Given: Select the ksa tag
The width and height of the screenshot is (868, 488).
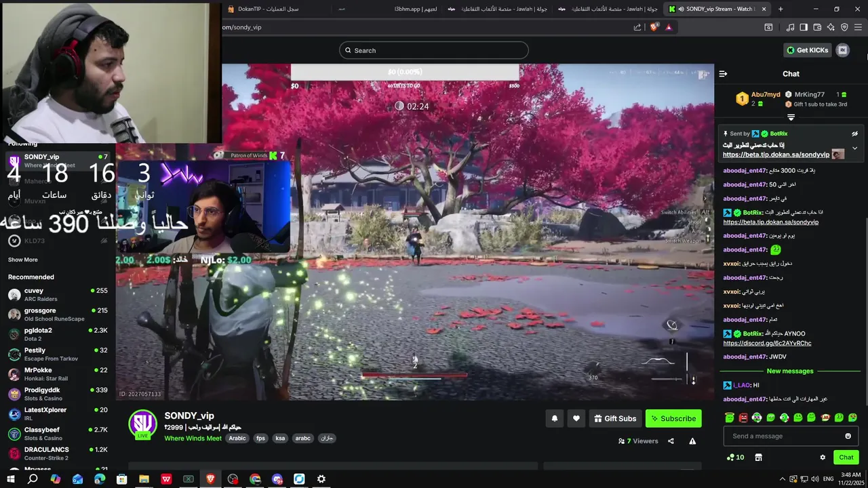Looking at the screenshot, I should (x=280, y=439).
